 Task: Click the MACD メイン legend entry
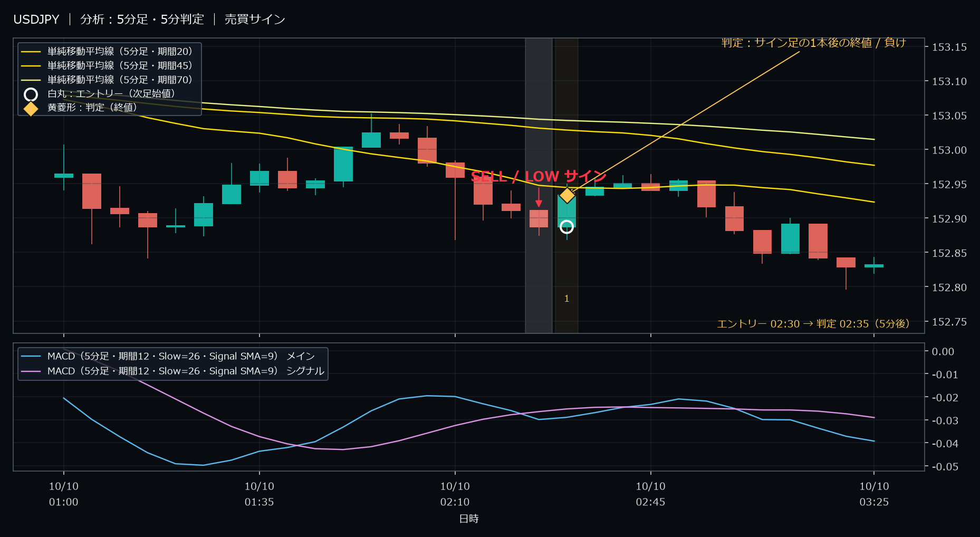(168, 357)
